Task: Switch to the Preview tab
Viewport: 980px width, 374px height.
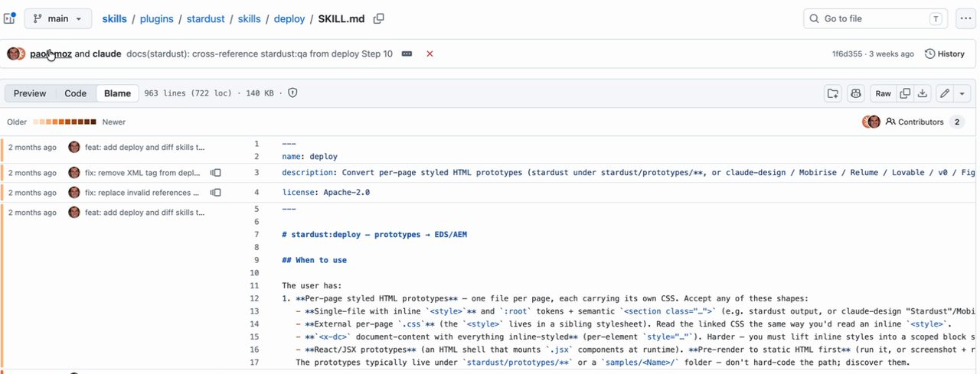Action: 30,93
